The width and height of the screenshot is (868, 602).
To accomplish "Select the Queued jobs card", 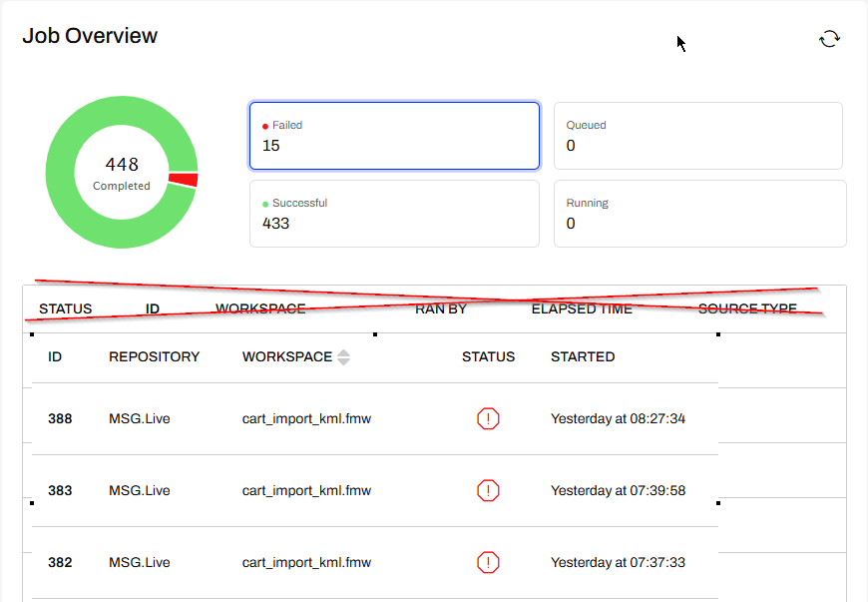I will point(698,136).
